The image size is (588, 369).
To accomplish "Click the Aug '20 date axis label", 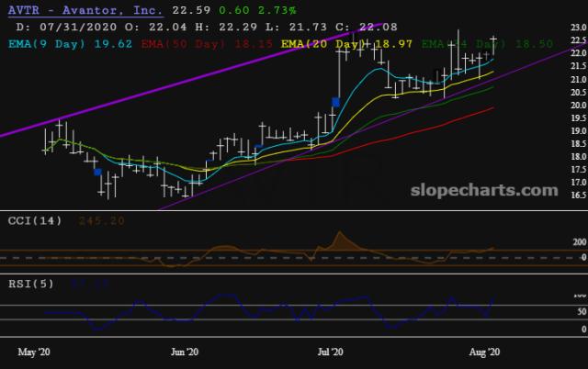I will point(481,351).
